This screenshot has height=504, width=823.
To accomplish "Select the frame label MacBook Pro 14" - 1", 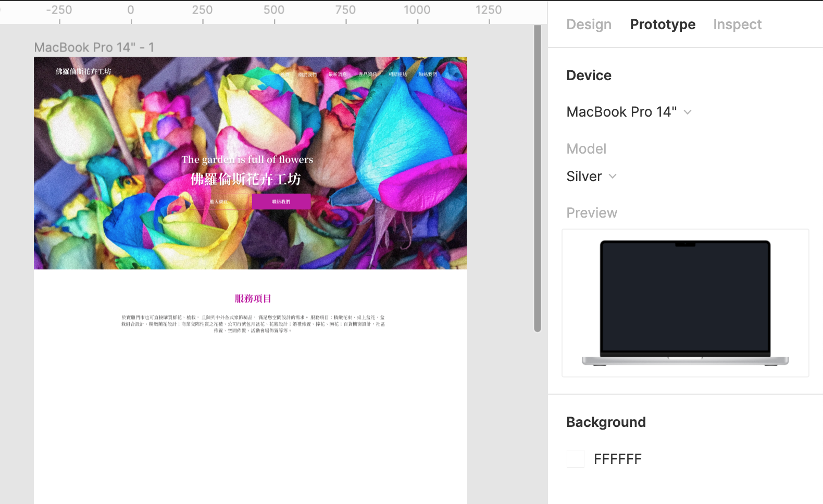I will tap(94, 47).
